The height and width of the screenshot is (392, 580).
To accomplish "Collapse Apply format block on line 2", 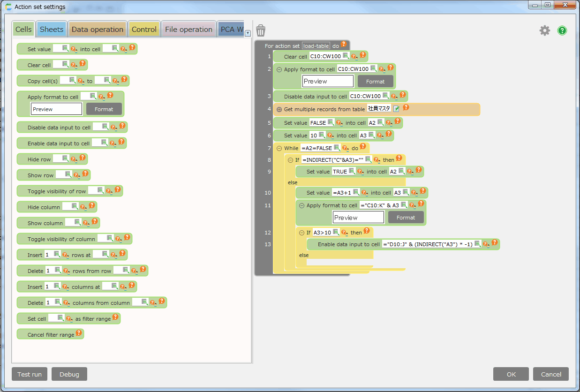I will click(279, 69).
